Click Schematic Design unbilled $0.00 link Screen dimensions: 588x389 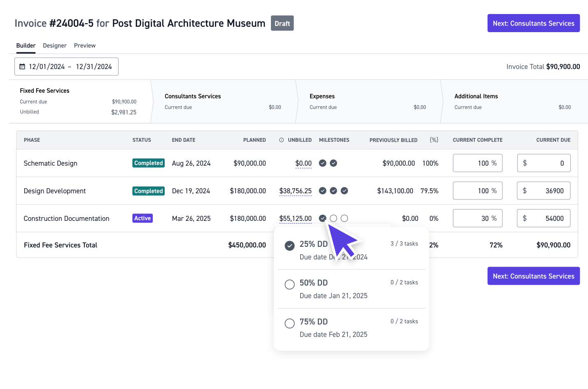[303, 164]
